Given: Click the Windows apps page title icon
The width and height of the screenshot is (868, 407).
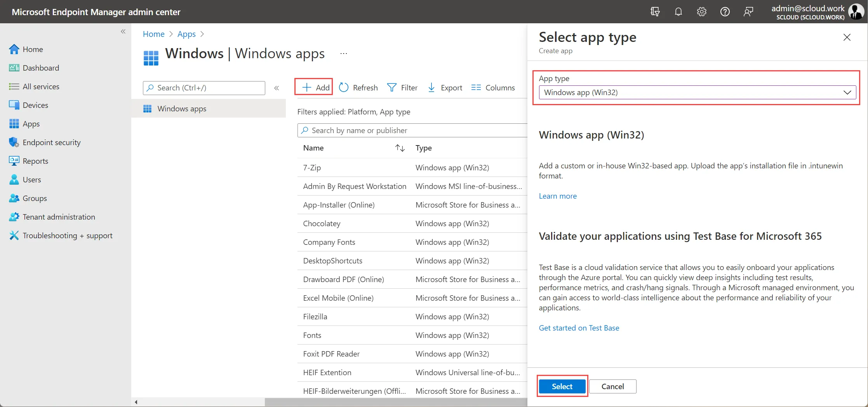Looking at the screenshot, I should (x=151, y=58).
